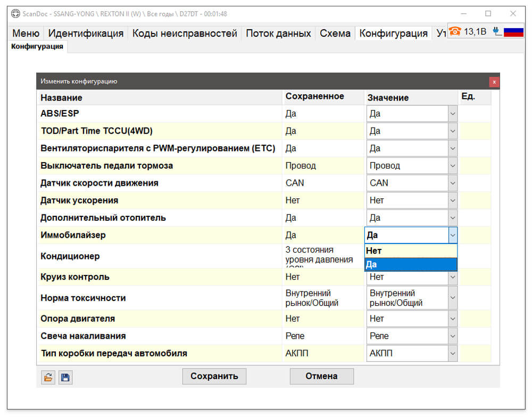Click the Свеча накаливания row name

[x=83, y=336]
